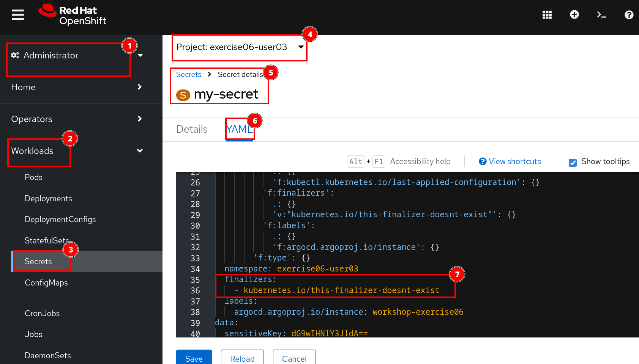Open the Administrator perspective dropdown
The height and width of the screenshot is (364, 639).
tap(76, 56)
